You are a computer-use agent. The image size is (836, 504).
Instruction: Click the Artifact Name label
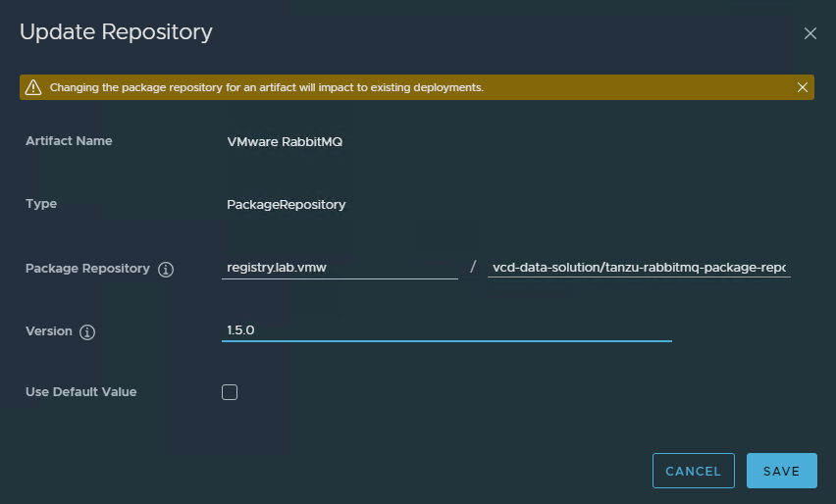point(69,141)
